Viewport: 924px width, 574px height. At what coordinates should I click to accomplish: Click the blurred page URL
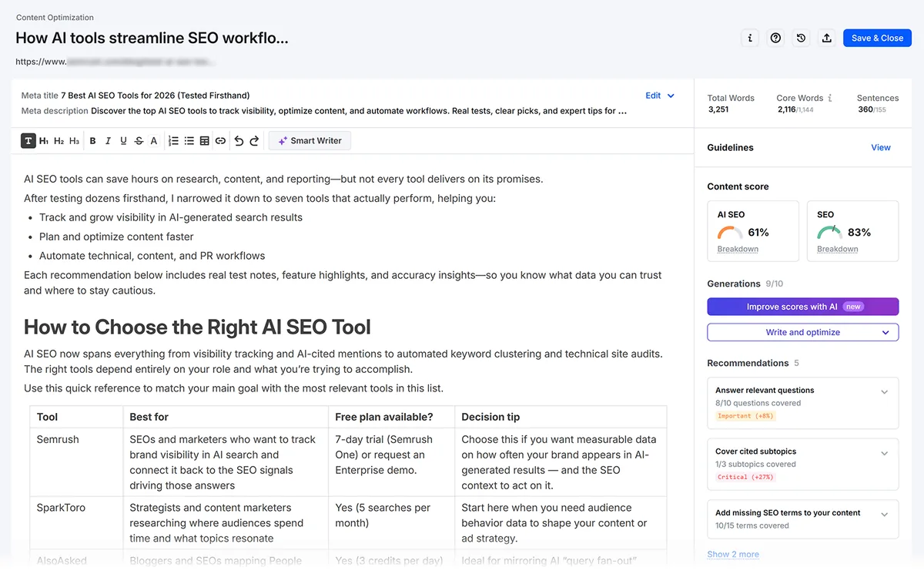tap(115, 61)
